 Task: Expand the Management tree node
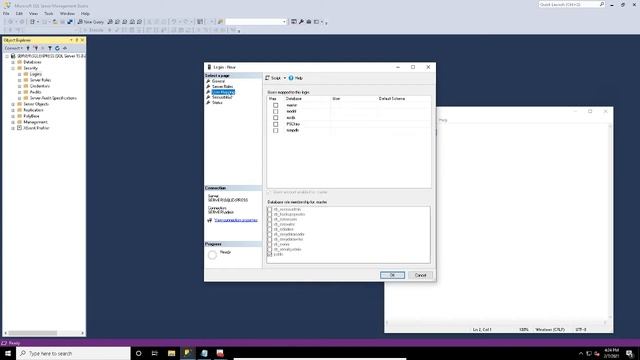[13, 122]
